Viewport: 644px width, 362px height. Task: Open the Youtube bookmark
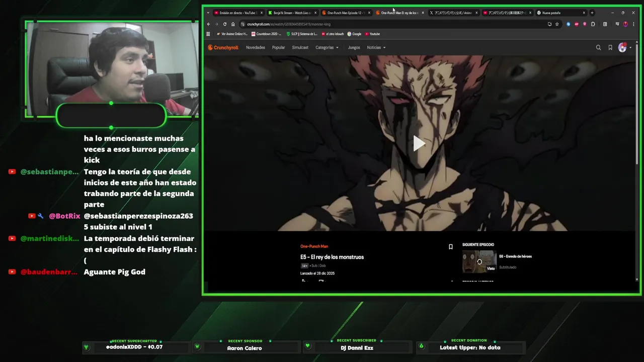click(x=372, y=34)
